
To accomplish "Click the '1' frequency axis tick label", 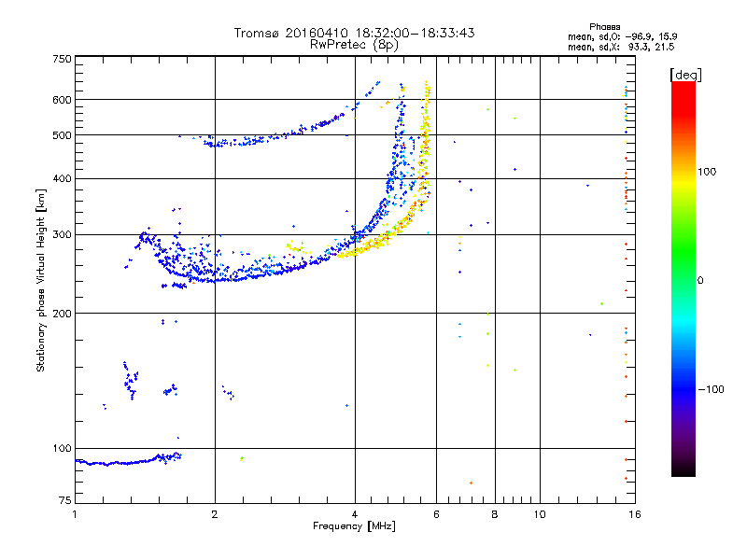I will [x=76, y=514].
